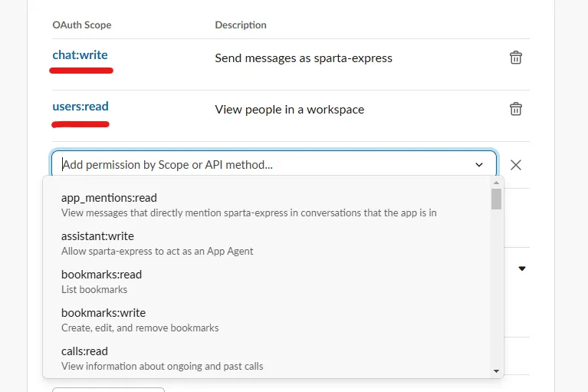This screenshot has height=392, width=588.
Task: Close the add permission field with X
Action: coord(516,165)
